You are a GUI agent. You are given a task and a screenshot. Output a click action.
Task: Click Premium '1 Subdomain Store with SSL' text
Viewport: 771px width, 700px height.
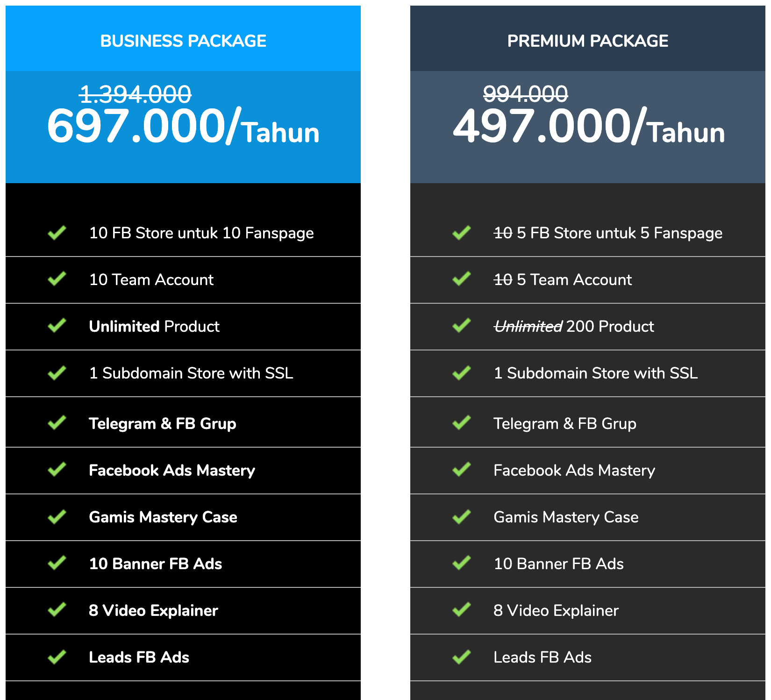[595, 373]
